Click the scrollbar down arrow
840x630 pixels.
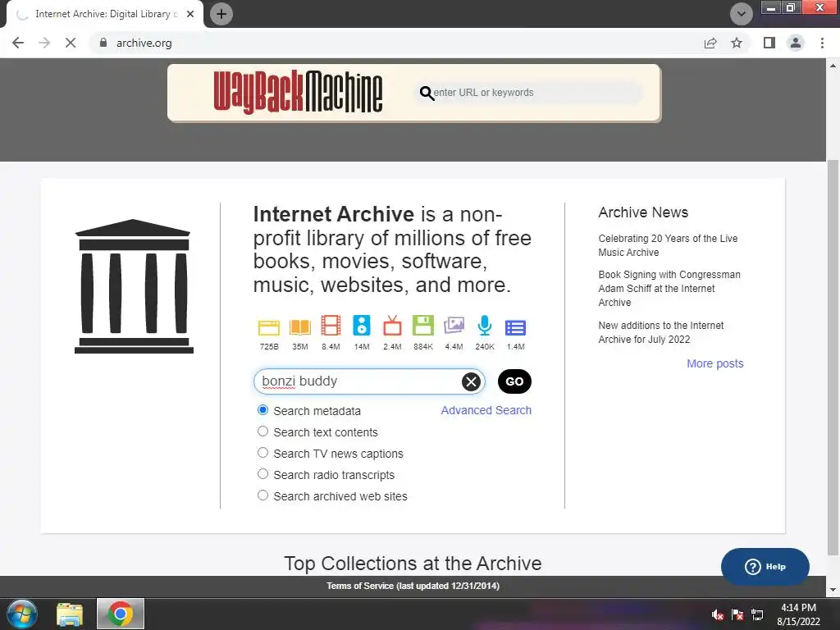click(833, 591)
